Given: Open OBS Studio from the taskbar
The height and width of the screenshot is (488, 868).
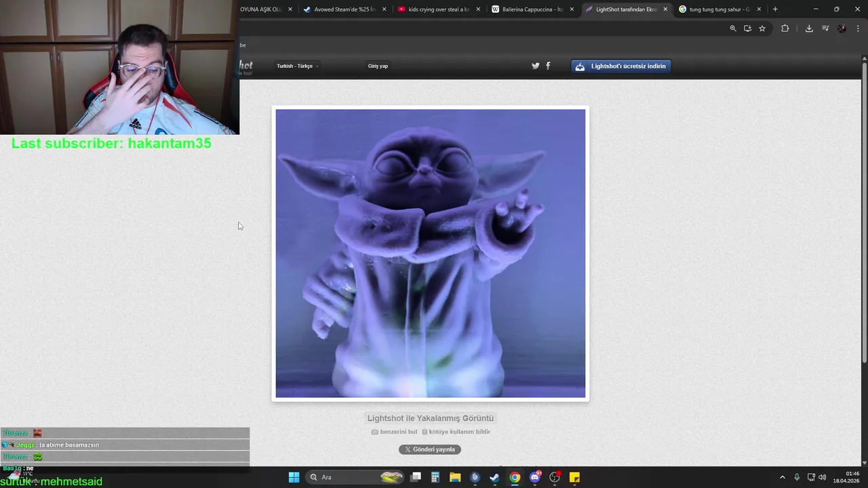Looking at the screenshot, I should tap(555, 477).
